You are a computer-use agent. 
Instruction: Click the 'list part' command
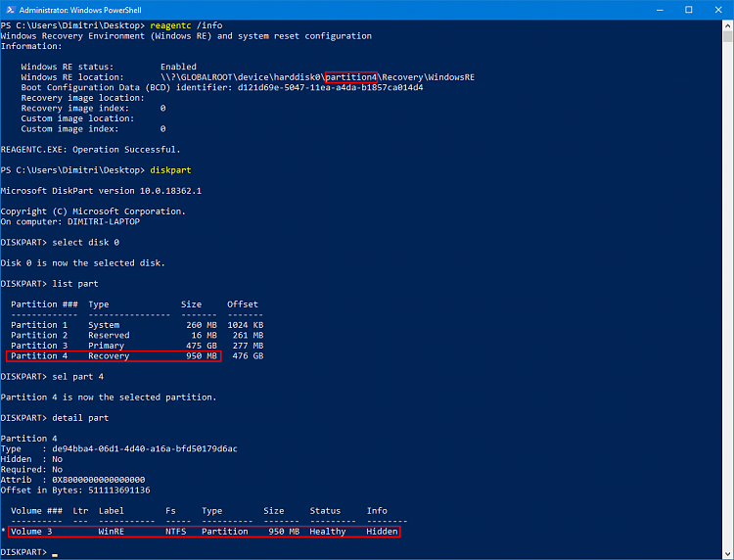pyautogui.click(x=75, y=283)
